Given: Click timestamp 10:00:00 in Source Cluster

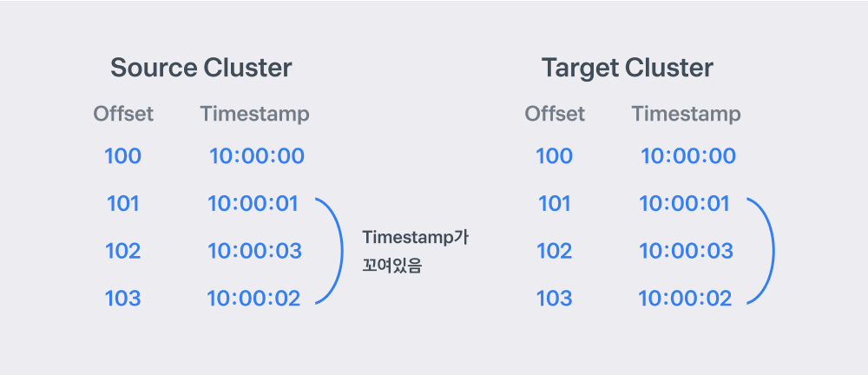Looking at the screenshot, I should point(257,156).
